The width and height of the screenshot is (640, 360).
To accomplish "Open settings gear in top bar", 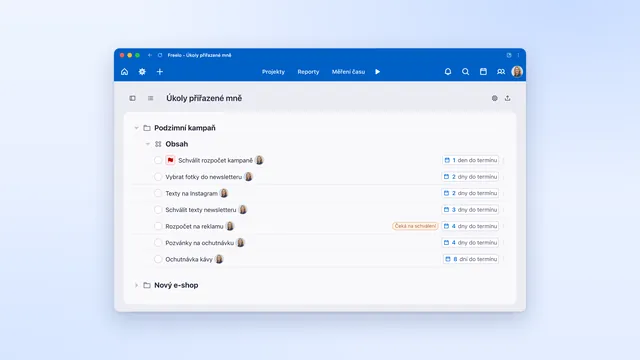I will (x=142, y=72).
